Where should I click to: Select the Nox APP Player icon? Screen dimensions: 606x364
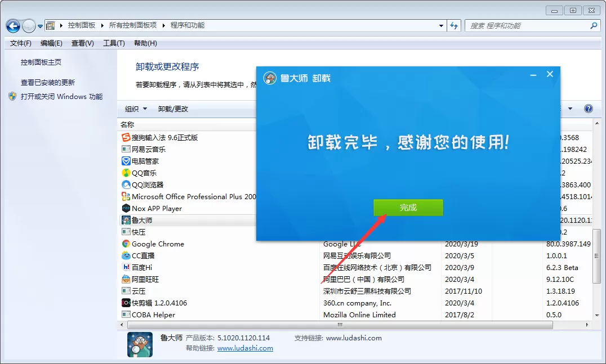(126, 208)
